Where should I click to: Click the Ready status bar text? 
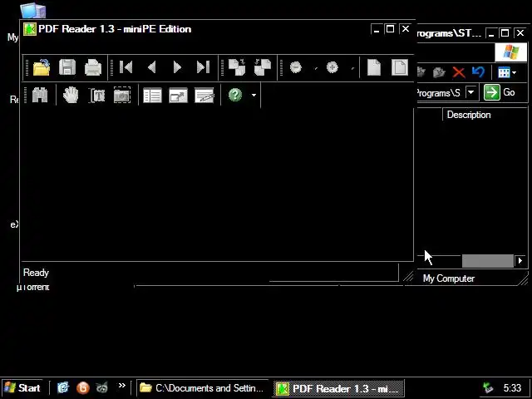(x=36, y=273)
